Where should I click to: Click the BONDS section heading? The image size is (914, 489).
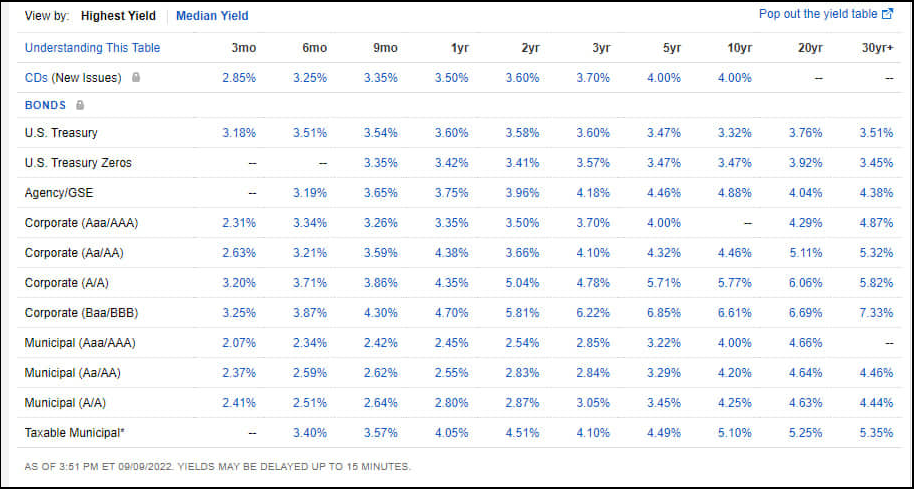(x=46, y=105)
